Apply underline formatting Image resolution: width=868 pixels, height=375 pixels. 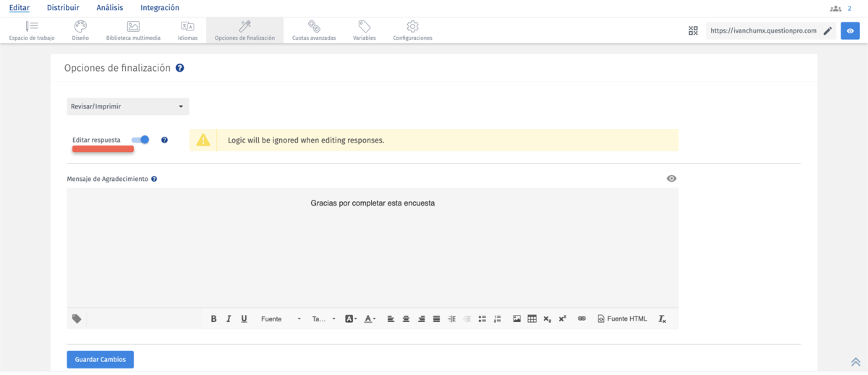(x=244, y=319)
